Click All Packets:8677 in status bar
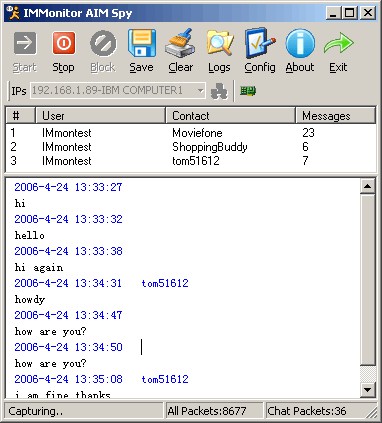The image size is (382, 423). [x=207, y=411]
